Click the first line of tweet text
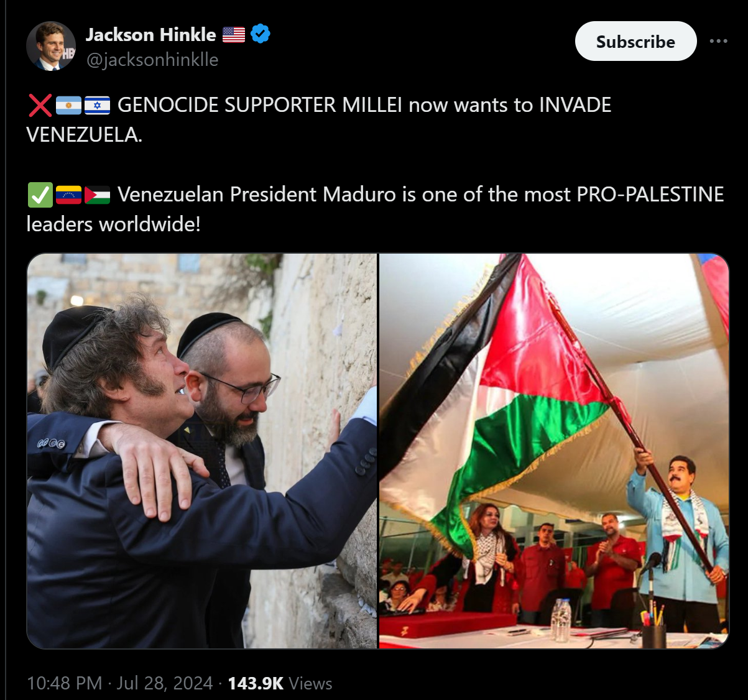Image resolution: width=748 pixels, height=700 pixels. pyautogui.click(x=364, y=105)
